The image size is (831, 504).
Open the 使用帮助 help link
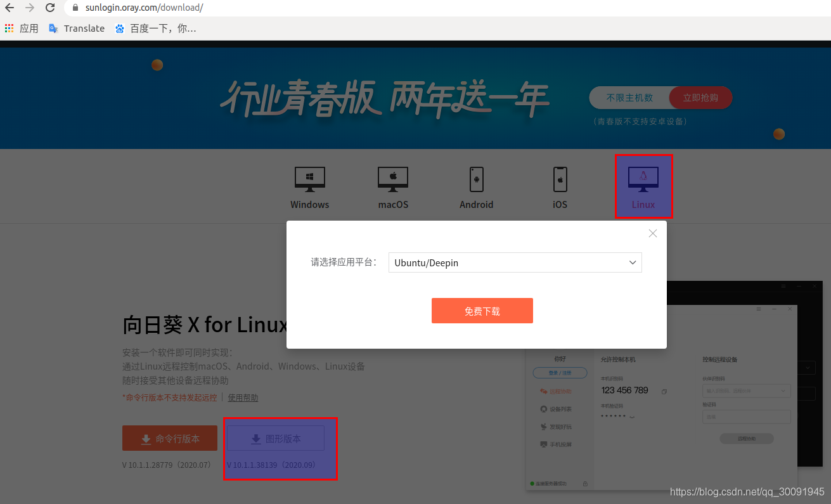[243, 397]
